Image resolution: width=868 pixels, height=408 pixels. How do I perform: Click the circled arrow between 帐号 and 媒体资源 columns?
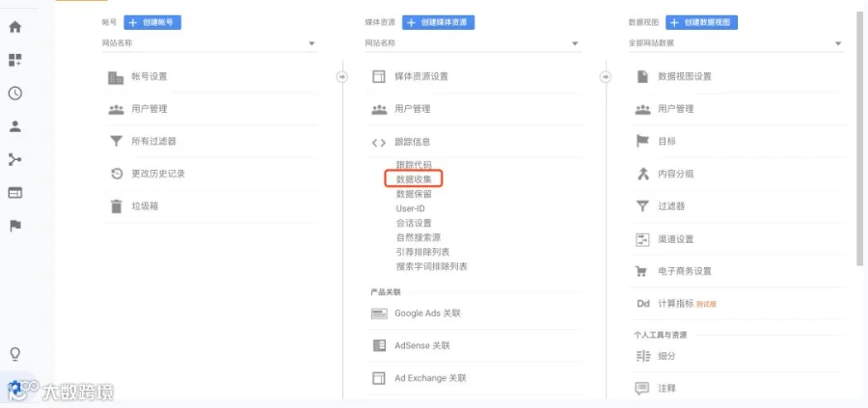(x=342, y=77)
